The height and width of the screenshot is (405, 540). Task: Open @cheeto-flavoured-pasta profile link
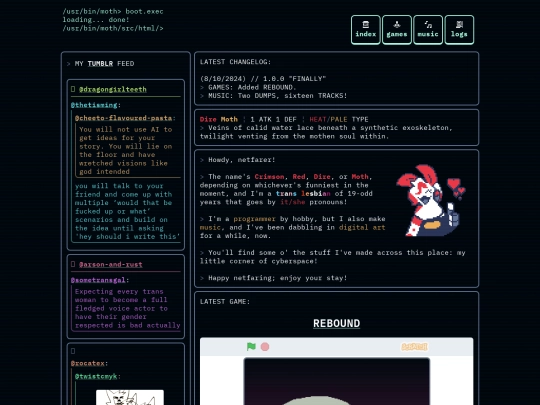point(123,118)
